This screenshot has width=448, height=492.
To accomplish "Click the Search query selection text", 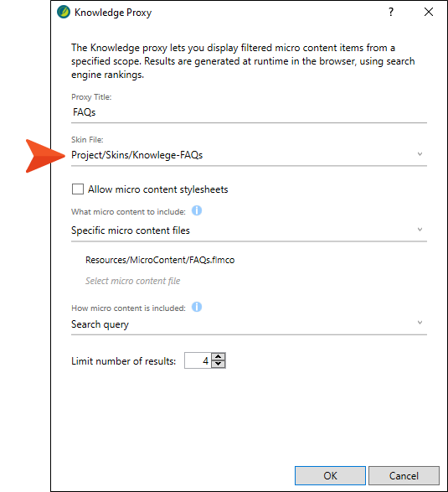I will tap(100, 324).
